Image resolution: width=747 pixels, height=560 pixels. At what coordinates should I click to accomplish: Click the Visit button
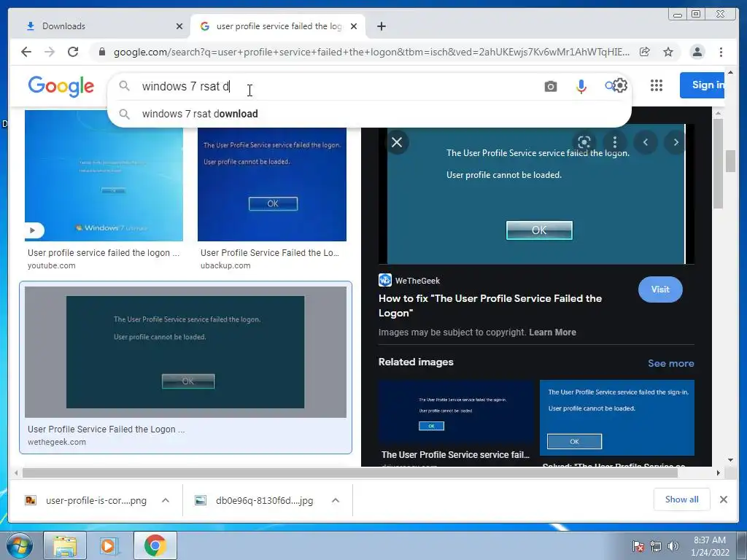pos(660,289)
